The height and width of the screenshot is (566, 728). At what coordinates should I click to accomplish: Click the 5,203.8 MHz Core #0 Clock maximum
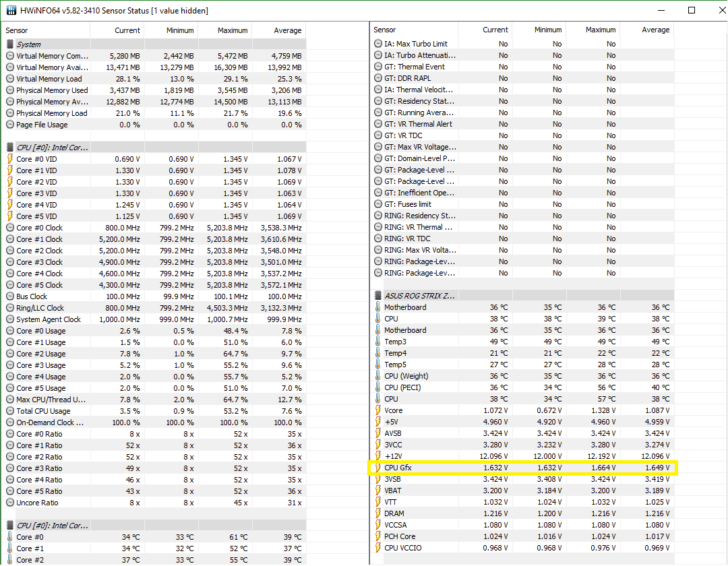point(228,227)
